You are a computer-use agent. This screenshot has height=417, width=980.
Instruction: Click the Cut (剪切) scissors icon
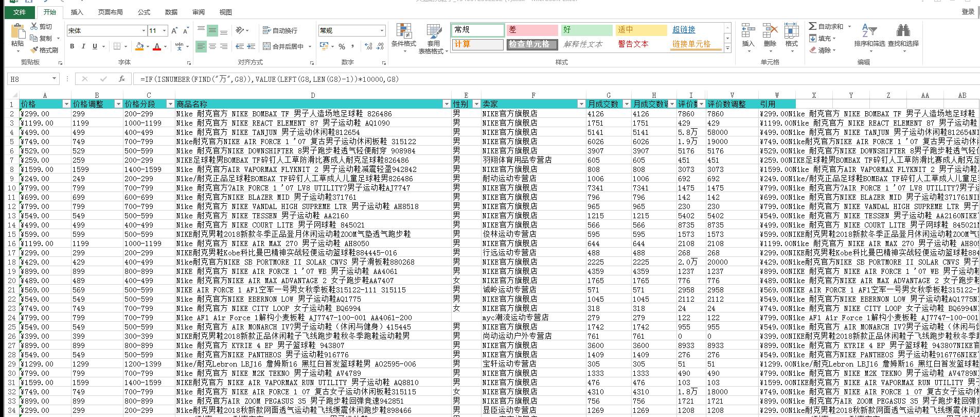click(34, 26)
